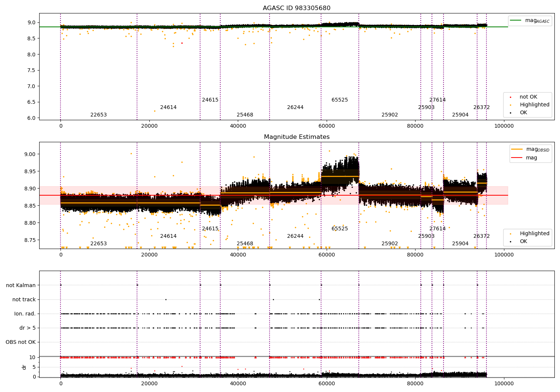Click OBSID label 22653 in Magnitude Estimates plot
This screenshot has width=560, height=392.
coord(99,244)
